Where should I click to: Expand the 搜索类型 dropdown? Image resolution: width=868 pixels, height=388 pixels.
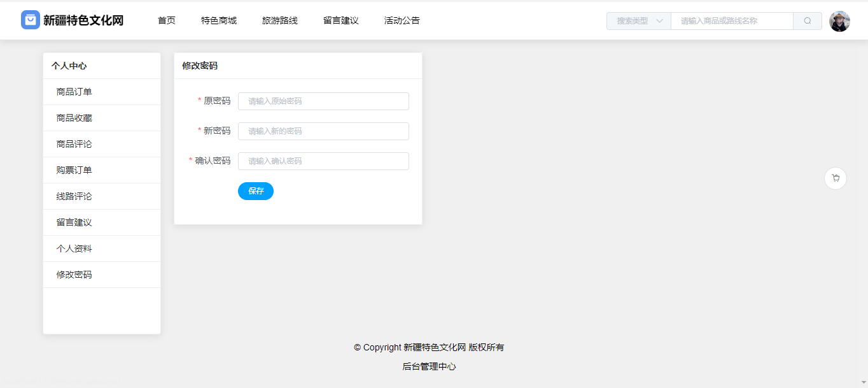click(x=639, y=21)
